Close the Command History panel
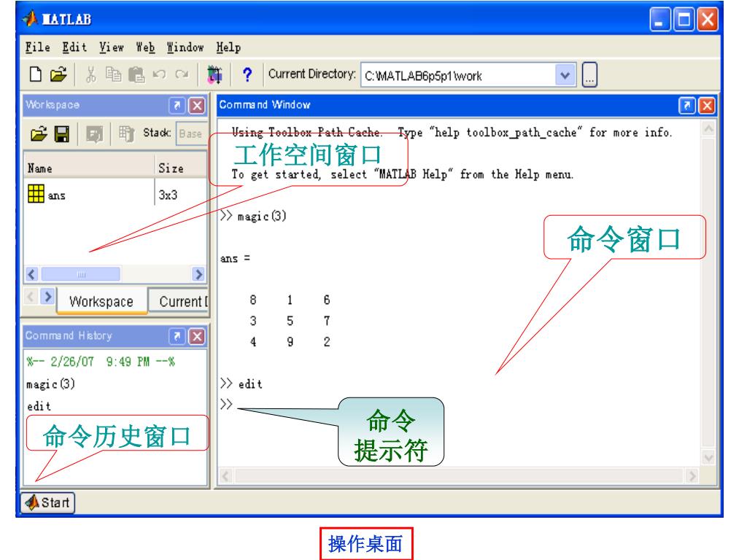 [197, 336]
